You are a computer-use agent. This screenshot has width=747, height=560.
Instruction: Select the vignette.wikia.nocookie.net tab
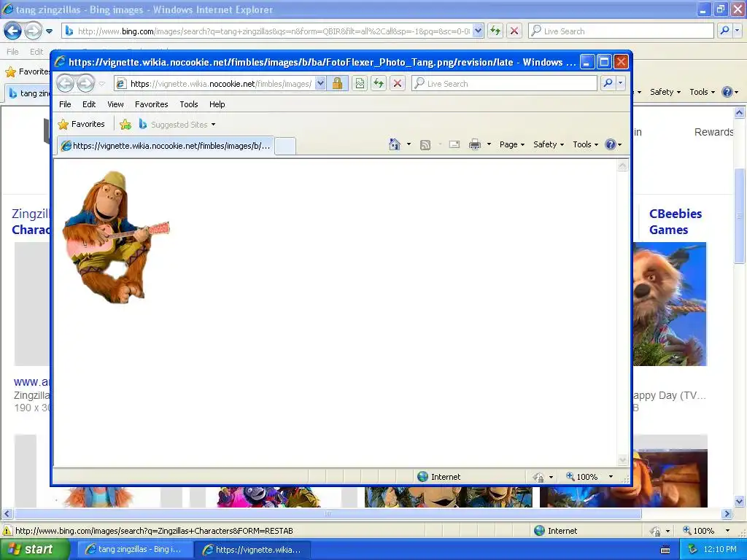pos(166,146)
